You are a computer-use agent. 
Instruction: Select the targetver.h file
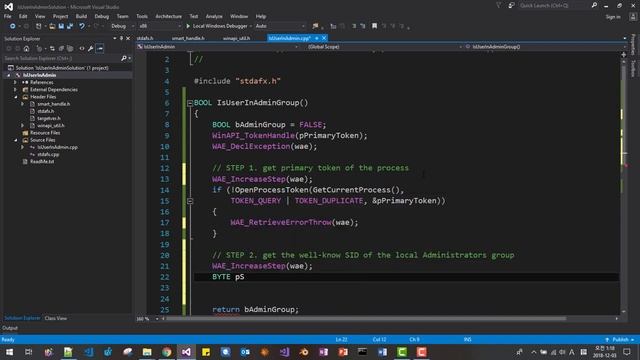pyautogui.click(x=49, y=118)
